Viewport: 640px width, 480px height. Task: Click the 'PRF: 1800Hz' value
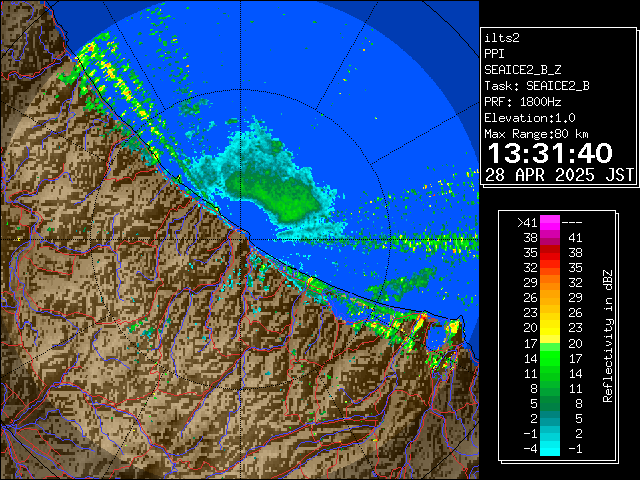coord(523,102)
